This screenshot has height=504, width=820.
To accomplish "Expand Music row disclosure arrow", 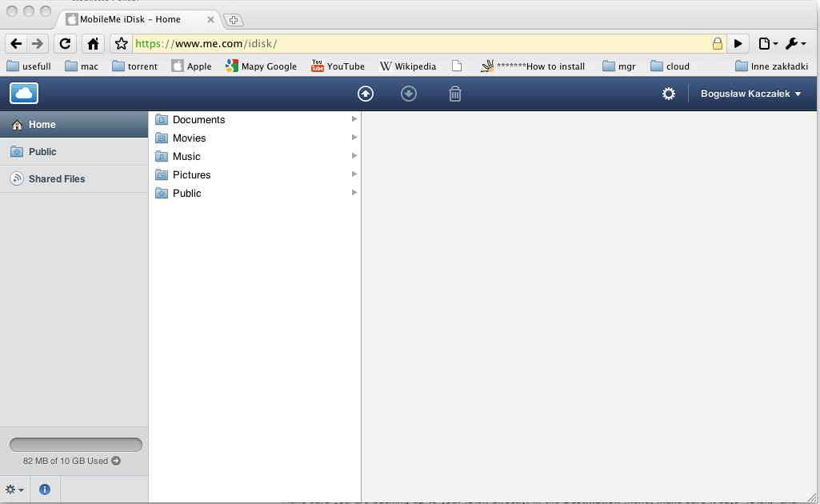I will 354,156.
